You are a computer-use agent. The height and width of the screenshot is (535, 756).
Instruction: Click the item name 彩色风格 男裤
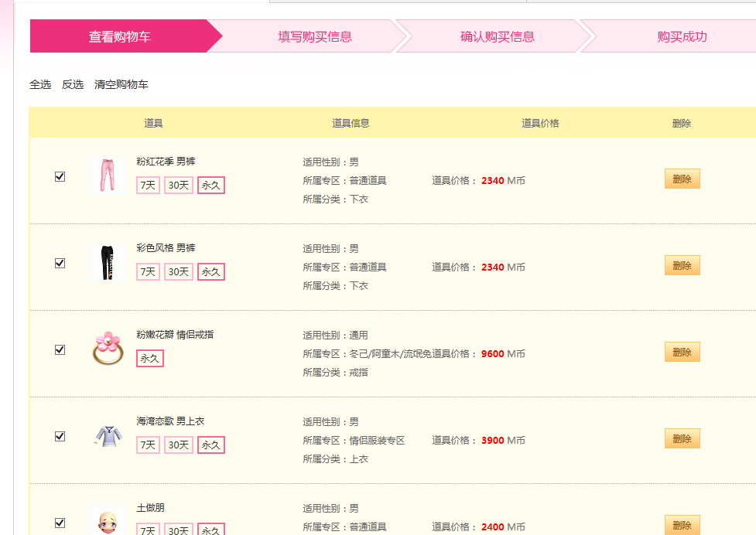coord(166,248)
